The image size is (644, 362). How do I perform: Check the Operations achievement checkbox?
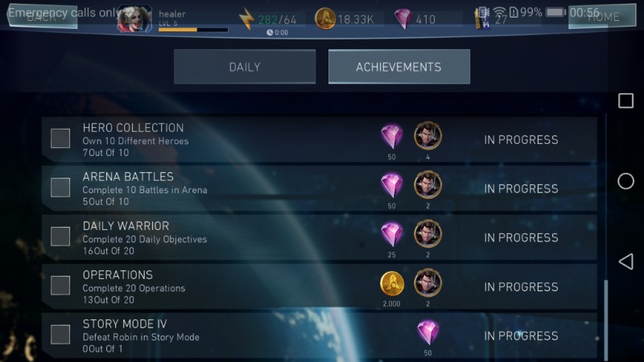60,286
